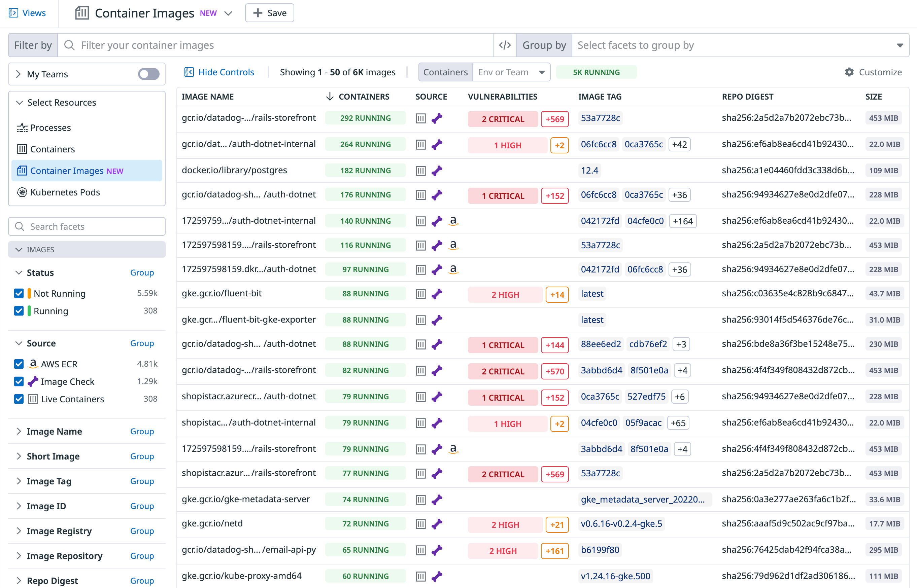Click the Amazon icon in 97 RUNNING row
The height and width of the screenshot is (588, 917).
453,269
